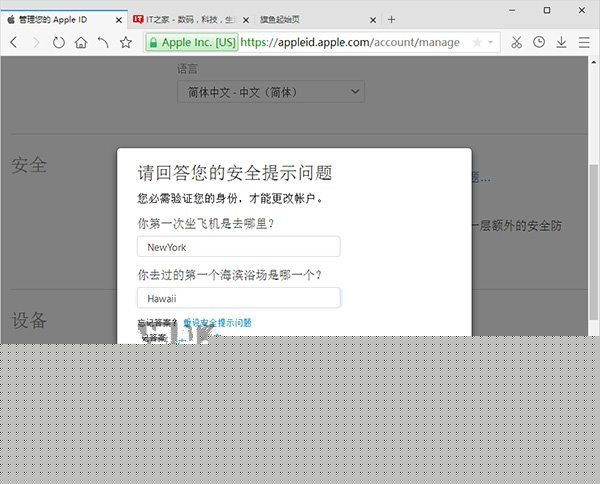Click the IT之家 tab favicon

coord(138,19)
